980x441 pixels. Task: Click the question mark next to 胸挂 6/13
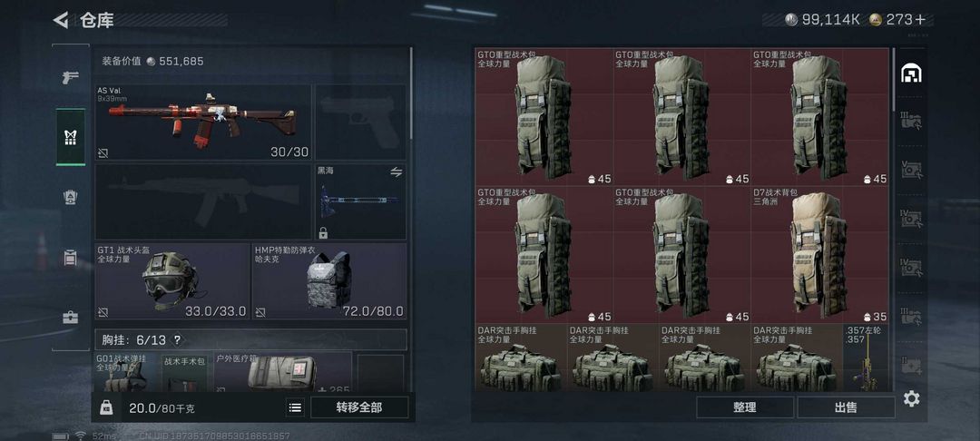point(177,339)
